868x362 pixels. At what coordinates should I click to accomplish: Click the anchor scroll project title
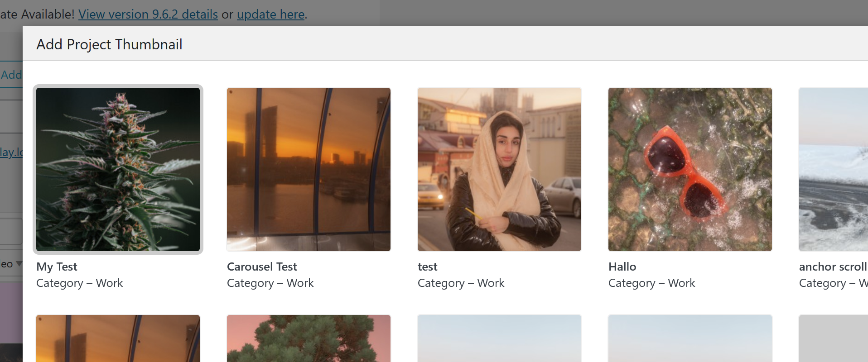832,267
